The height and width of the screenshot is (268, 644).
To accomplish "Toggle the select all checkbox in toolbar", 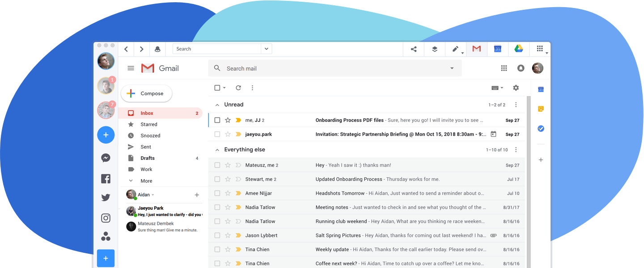I will point(217,88).
